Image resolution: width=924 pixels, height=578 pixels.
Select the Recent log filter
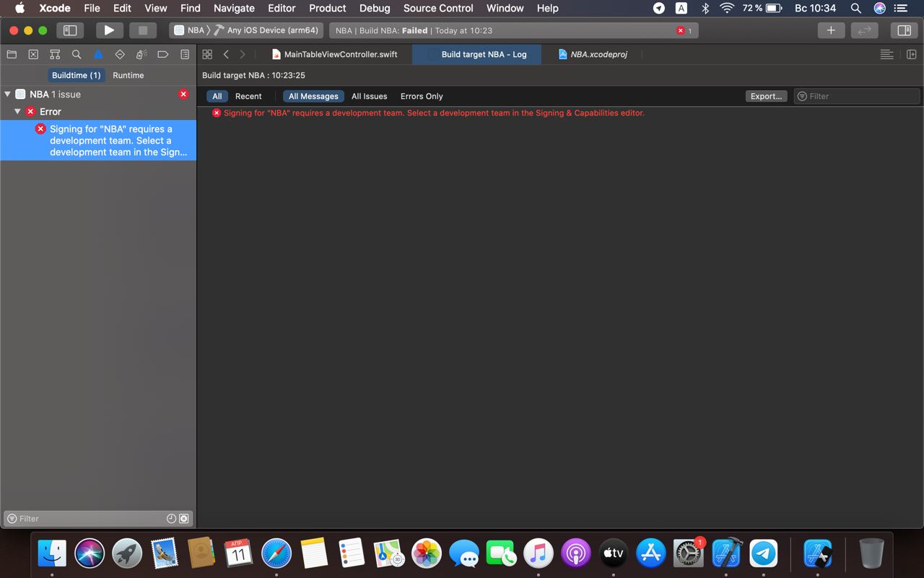(248, 96)
